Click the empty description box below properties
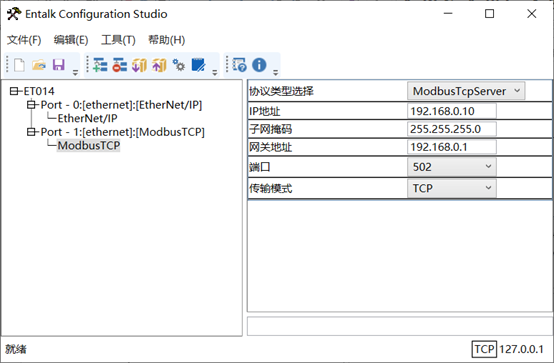Screen dimensions: 554x363 pyautogui.click(x=400, y=326)
